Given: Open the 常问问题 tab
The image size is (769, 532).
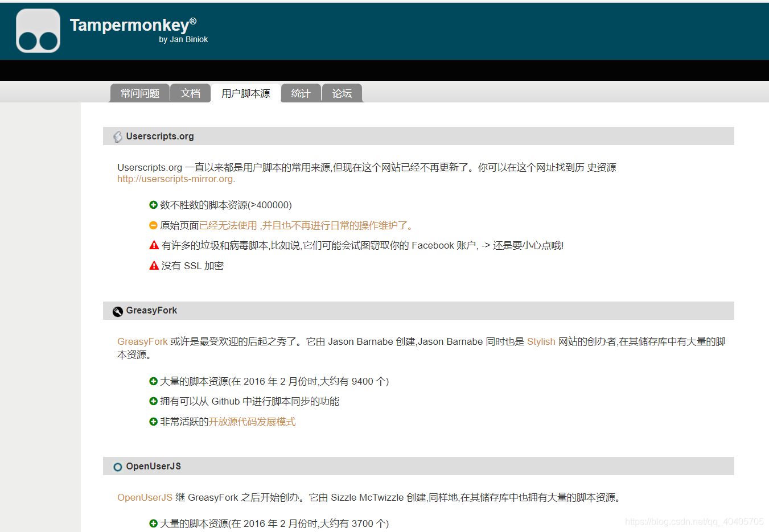Looking at the screenshot, I should tap(140, 93).
